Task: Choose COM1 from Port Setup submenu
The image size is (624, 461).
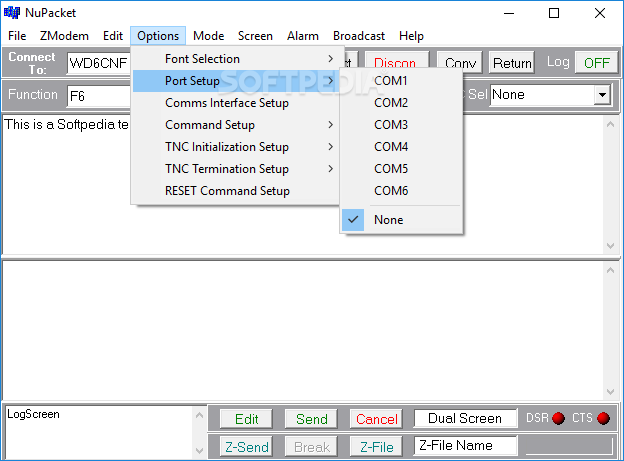Action: [x=401, y=81]
